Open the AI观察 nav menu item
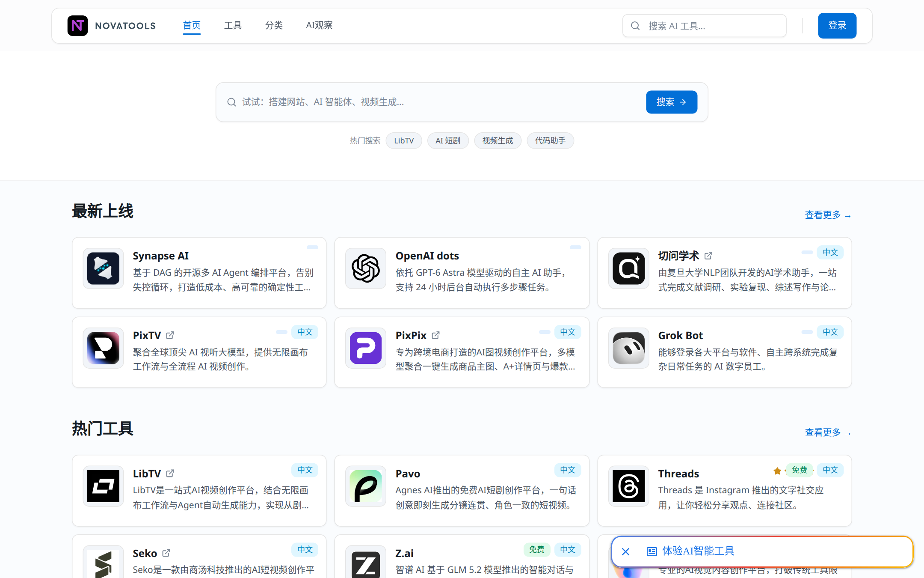Screen dimensions: 924x578 pyautogui.click(x=319, y=26)
